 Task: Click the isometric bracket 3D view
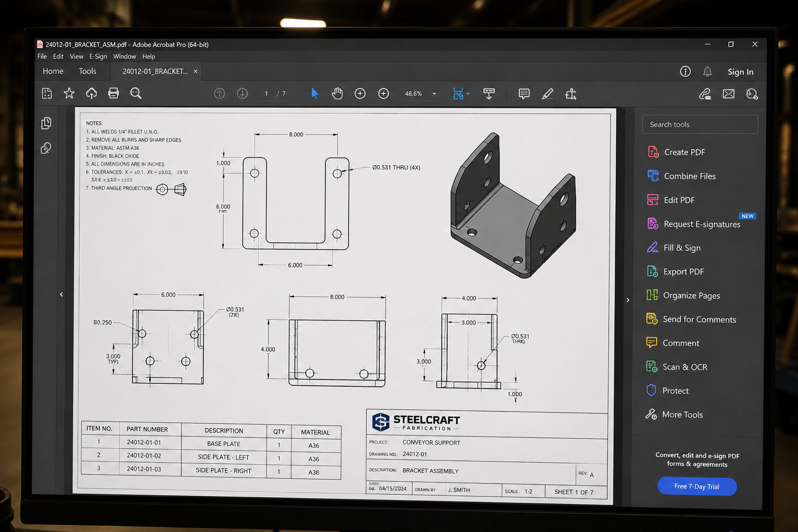513,205
